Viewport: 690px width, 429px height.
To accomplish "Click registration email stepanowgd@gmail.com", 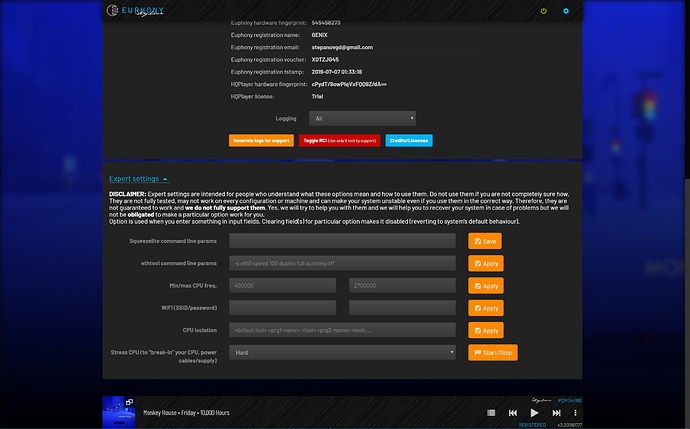I will point(342,47).
